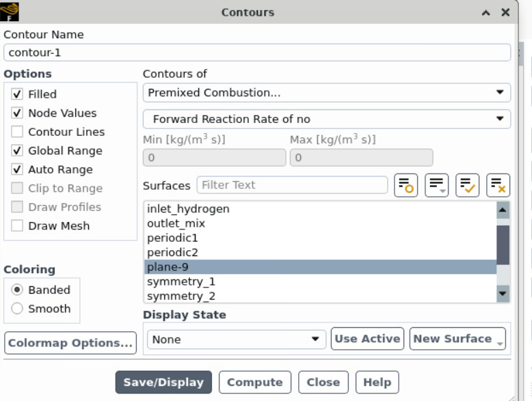Select outlet_mix in the surfaces list
532x401 pixels.
(176, 223)
